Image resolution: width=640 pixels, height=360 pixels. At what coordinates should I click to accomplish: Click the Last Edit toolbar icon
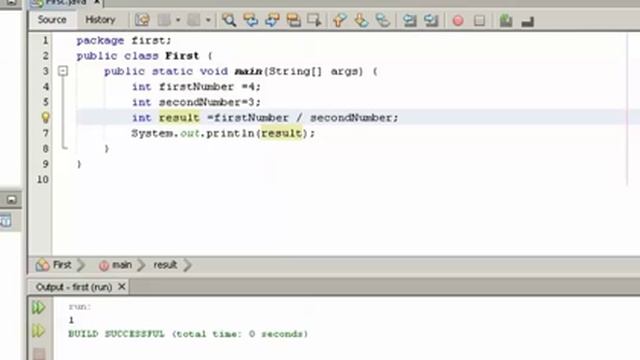point(142,20)
